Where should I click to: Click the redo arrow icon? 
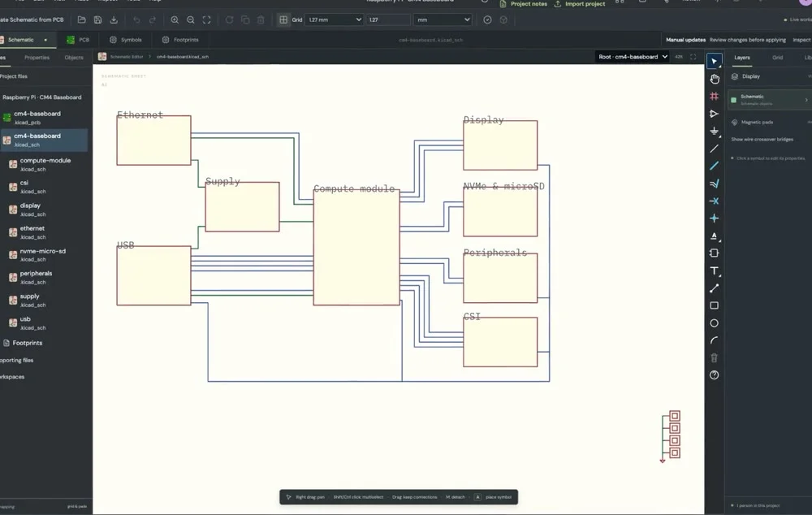(x=153, y=19)
